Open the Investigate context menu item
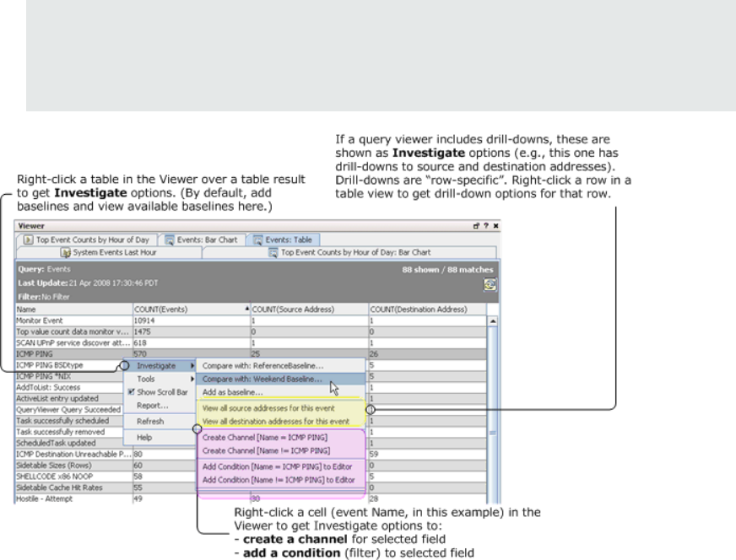The height and width of the screenshot is (560, 736). tap(160, 365)
